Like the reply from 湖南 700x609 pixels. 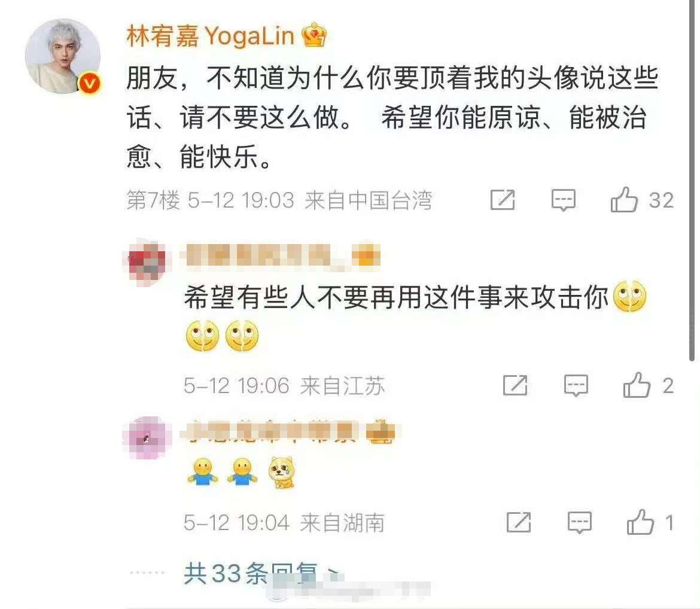(x=640, y=522)
